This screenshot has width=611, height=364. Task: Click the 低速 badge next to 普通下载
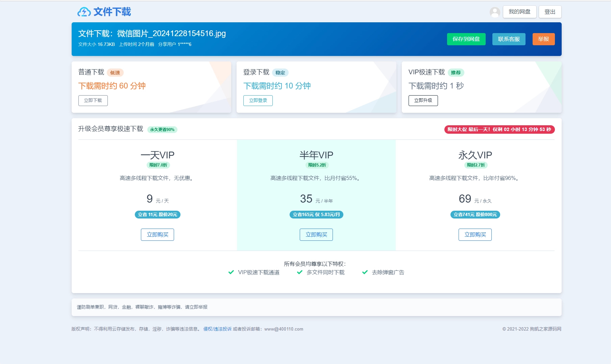tap(115, 73)
